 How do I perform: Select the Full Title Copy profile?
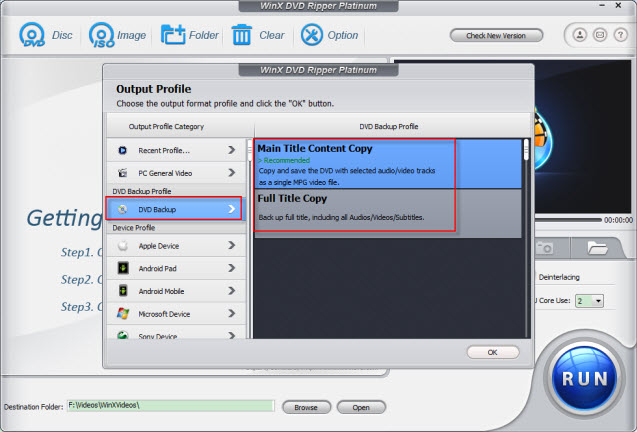click(388, 213)
